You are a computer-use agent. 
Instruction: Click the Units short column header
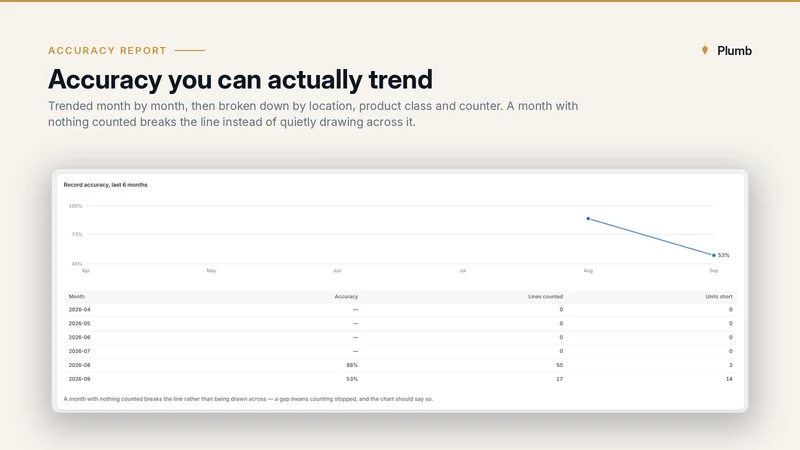pos(719,296)
